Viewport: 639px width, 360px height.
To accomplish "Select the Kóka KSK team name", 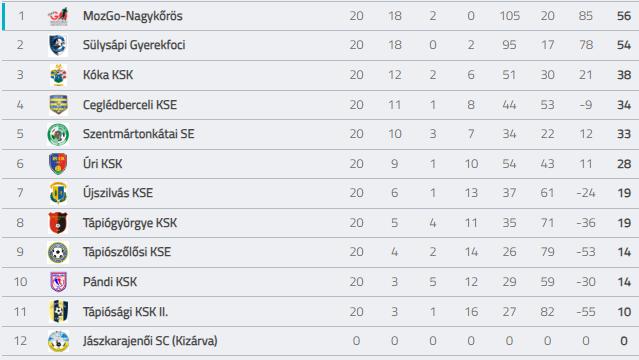I will tap(108, 75).
